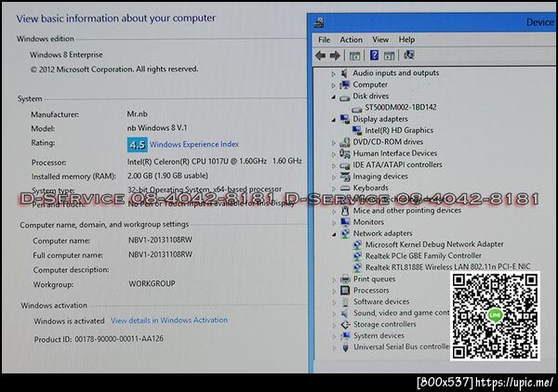Click the Realtek RTL8188E Wireless LAN icon
The image size is (558, 392).
tap(357, 268)
